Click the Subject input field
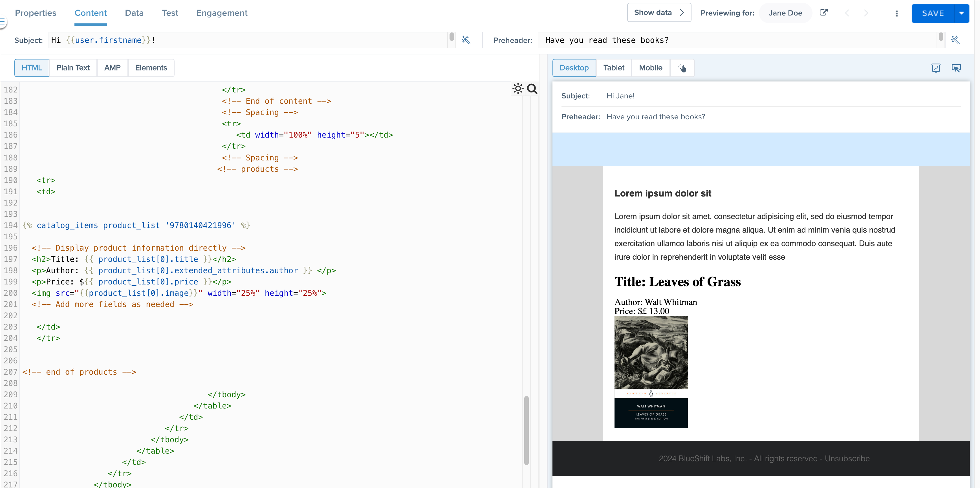 pyautogui.click(x=248, y=40)
